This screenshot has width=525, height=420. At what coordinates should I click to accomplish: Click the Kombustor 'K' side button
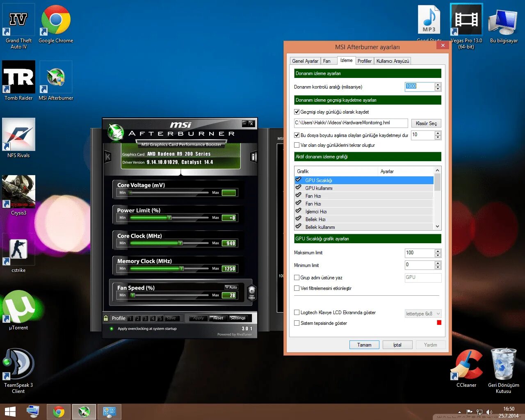coord(108,157)
